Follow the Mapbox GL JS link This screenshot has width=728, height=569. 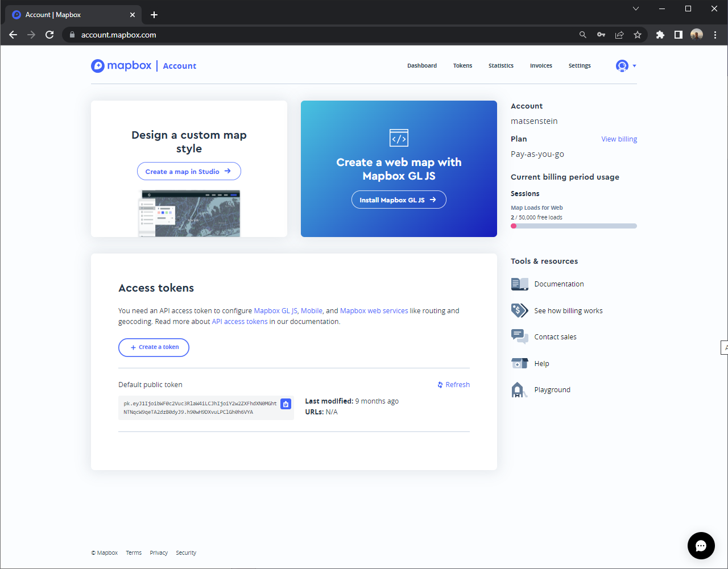pyautogui.click(x=275, y=311)
